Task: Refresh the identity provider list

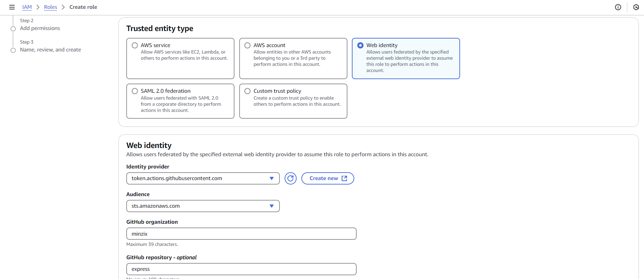Action: coord(290,178)
